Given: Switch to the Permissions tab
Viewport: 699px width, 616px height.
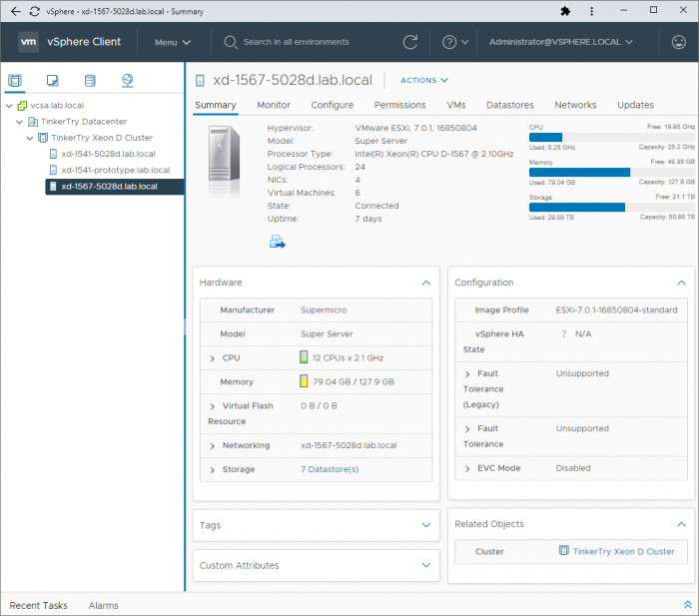Looking at the screenshot, I should [x=399, y=105].
